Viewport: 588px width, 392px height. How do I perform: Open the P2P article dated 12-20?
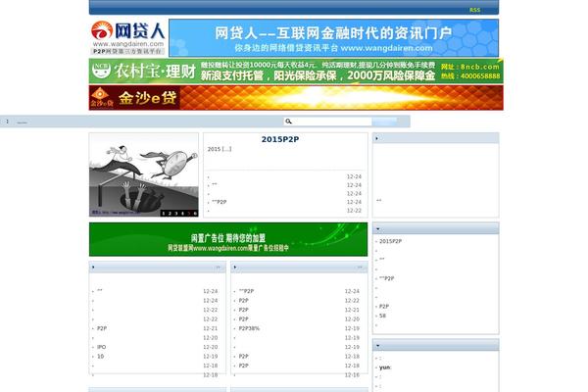click(x=243, y=318)
